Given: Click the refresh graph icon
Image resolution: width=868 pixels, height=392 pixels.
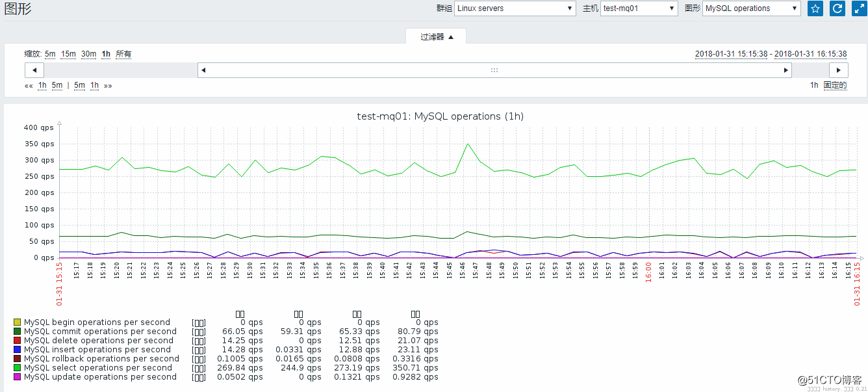Looking at the screenshot, I should click(838, 8).
